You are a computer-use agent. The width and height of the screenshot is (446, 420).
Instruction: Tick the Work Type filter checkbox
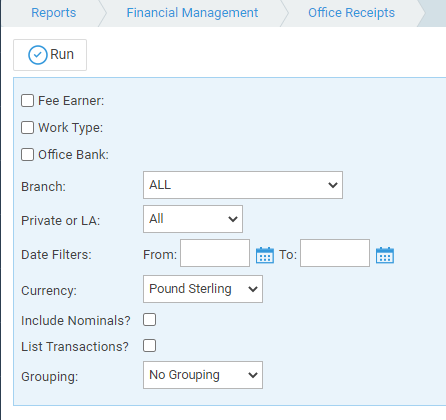[x=27, y=127]
